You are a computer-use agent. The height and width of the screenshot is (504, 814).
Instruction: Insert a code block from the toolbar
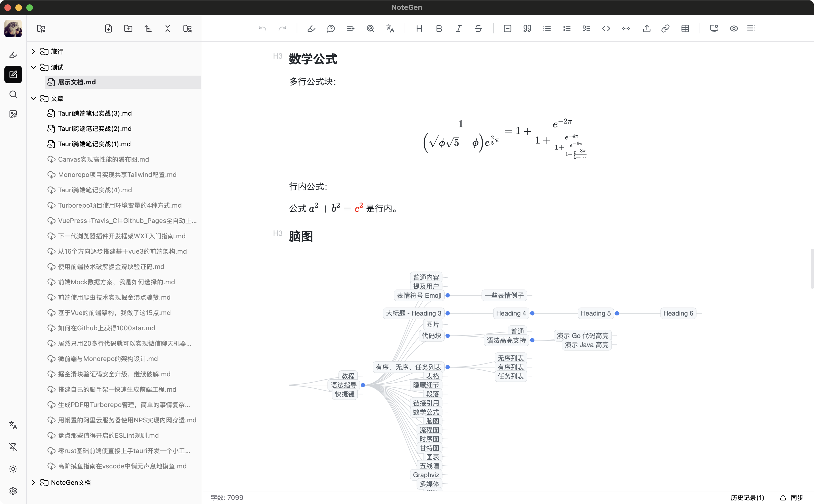click(606, 29)
